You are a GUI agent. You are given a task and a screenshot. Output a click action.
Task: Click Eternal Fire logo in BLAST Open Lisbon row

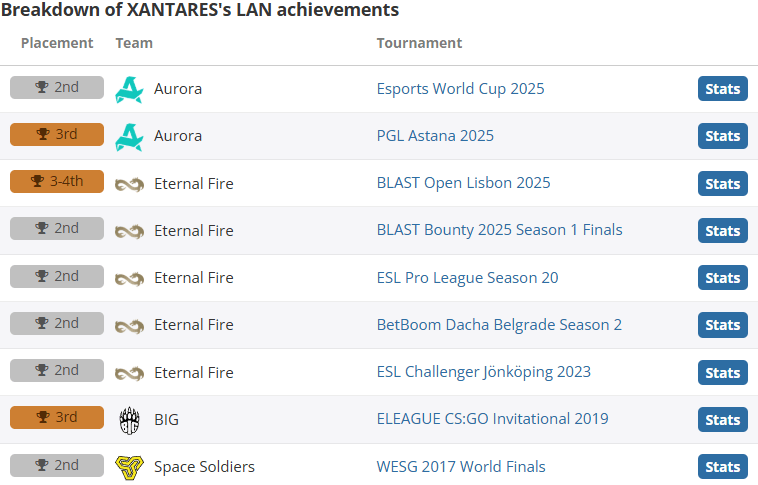coord(129,184)
